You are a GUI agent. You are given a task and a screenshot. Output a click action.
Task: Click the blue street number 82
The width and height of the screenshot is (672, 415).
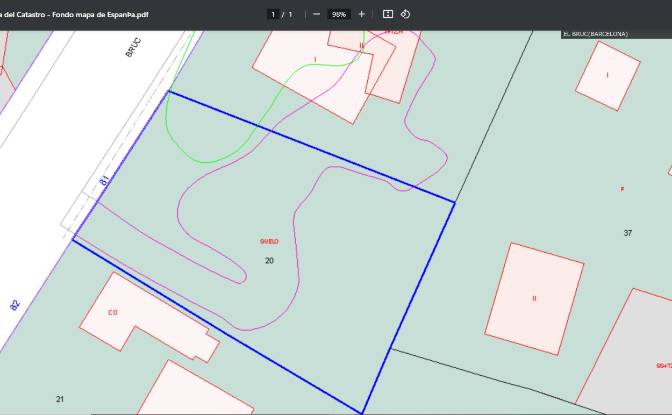pos(15,305)
